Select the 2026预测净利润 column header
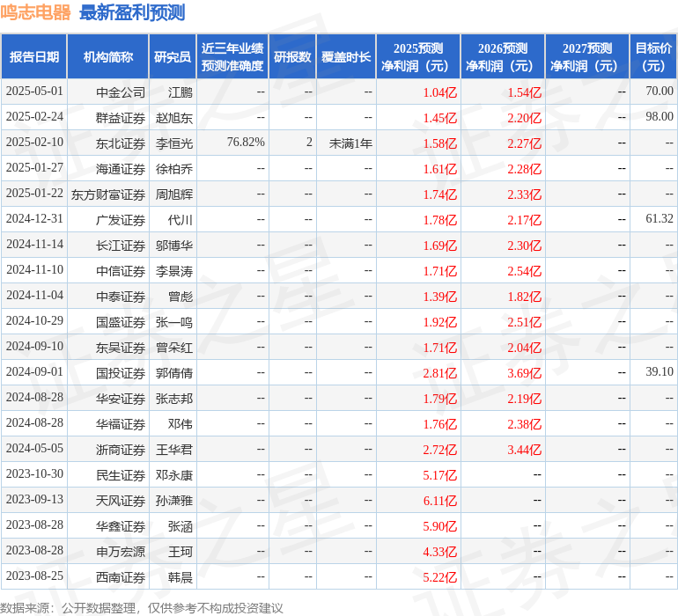This screenshot has width=678, height=616. coord(503,56)
